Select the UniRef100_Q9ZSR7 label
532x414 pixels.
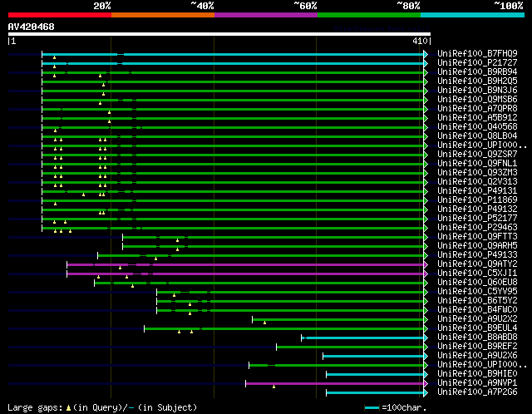pos(477,155)
